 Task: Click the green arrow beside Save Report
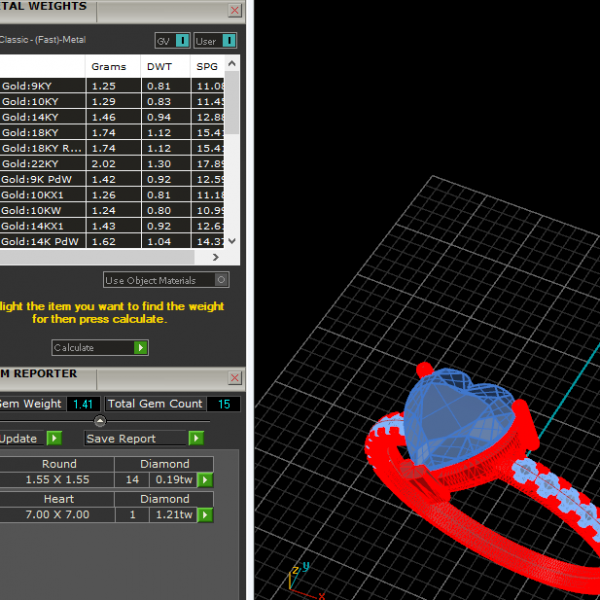tap(196, 438)
